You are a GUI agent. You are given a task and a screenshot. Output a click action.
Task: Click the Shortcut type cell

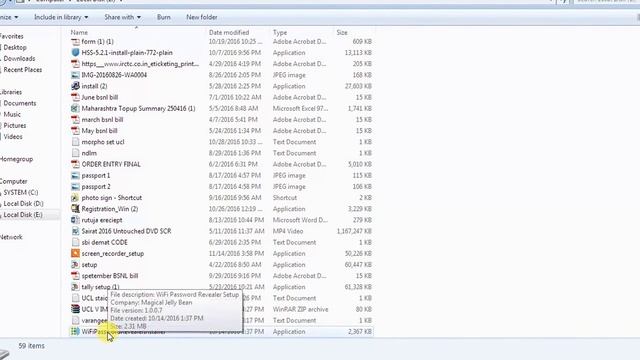coord(285,198)
